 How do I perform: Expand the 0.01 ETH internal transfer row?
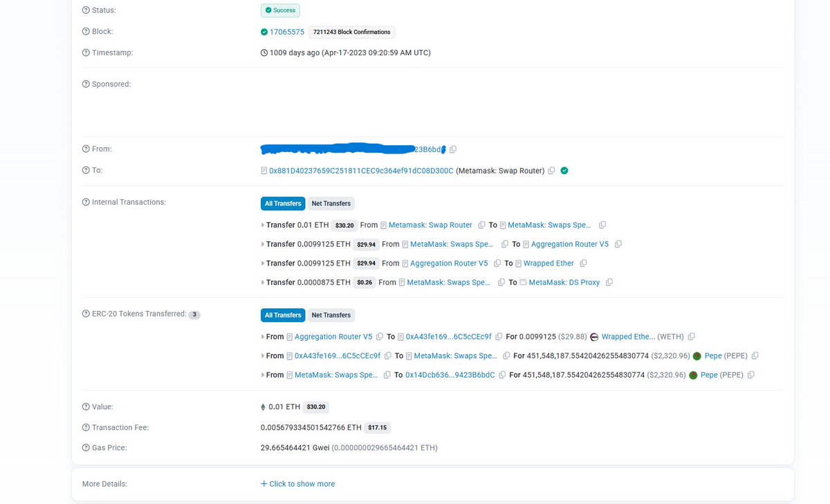tap(263, 225)
